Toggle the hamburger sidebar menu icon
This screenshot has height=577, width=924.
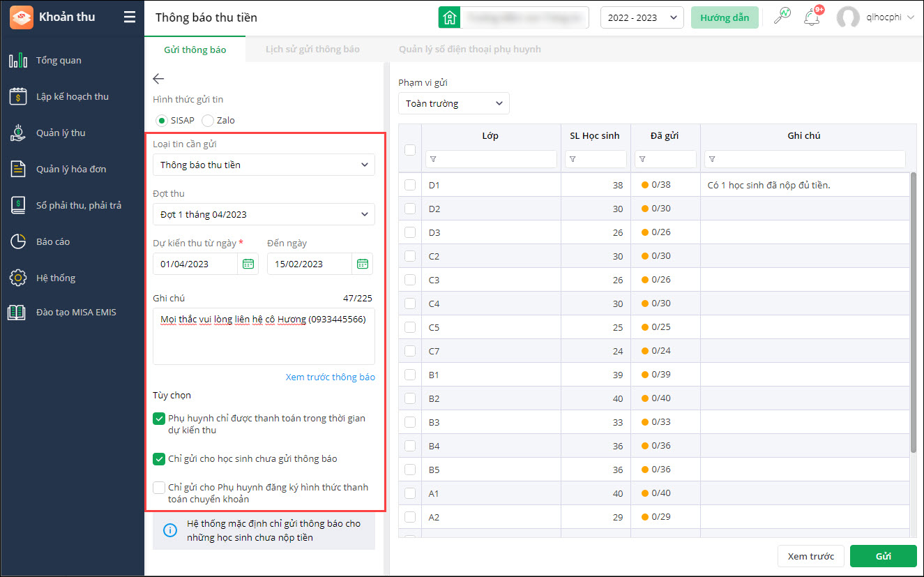pos(130,17)
